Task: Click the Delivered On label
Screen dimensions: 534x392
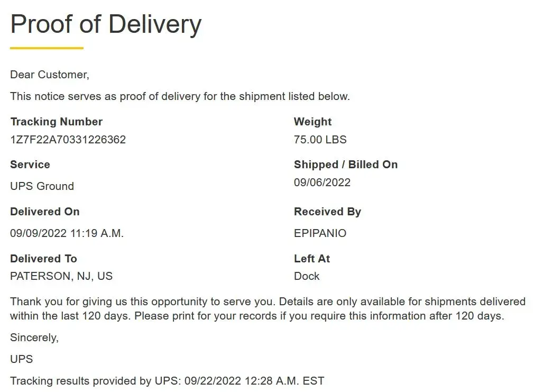Action: tap(44, 212)
